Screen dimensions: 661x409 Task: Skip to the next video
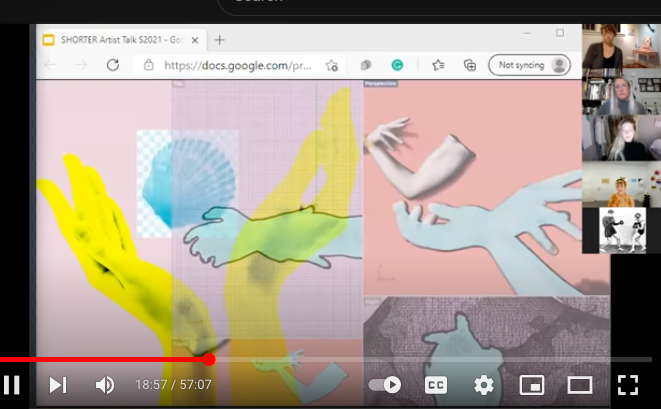tap(58, 385)
